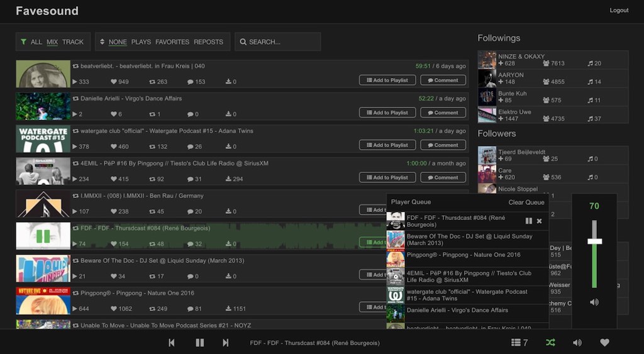Comment on Virgo's Dance Affairs

pyautogui.click(x=443, y=113)
